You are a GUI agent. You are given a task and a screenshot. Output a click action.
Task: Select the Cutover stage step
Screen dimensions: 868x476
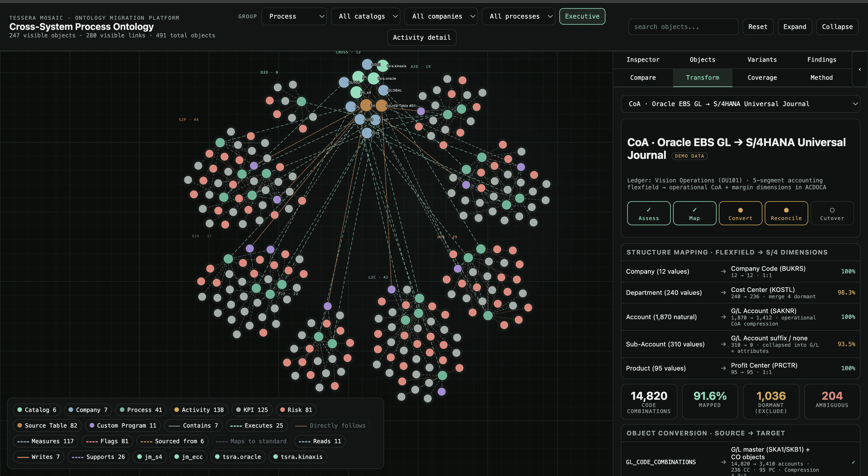832,213
